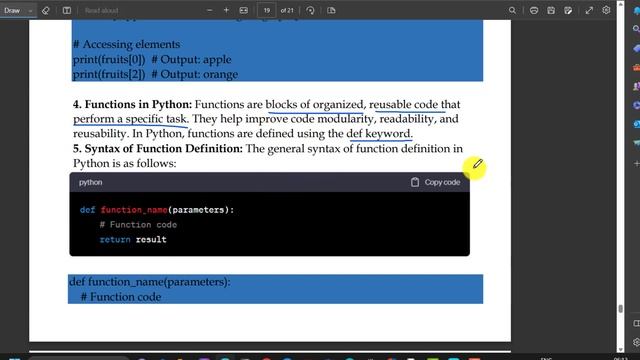Click red 'function_name' in the dark code block
Viewport: 640px width, 360px height.
coord(134,210)
